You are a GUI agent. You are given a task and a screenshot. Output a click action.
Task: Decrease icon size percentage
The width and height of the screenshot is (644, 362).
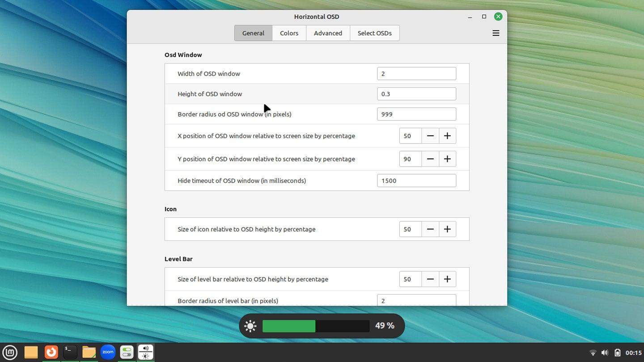pyautogui.click(x=430, y=229)
